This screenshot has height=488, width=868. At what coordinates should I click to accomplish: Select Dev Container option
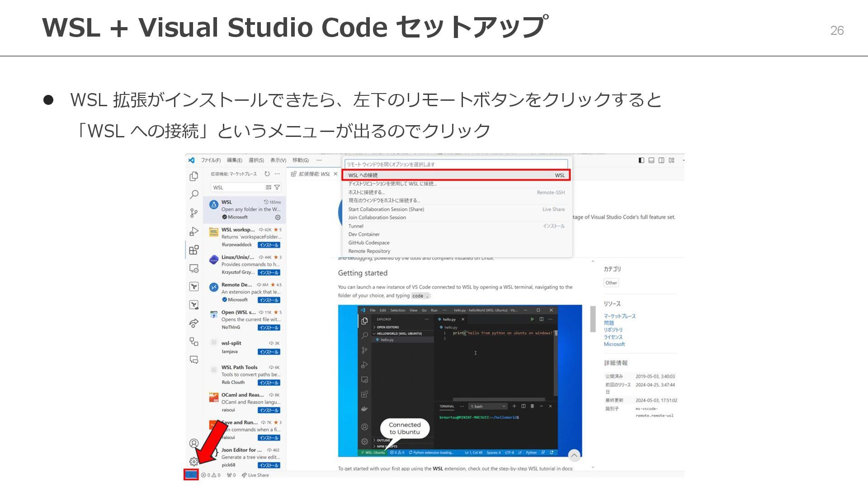[456, 235]
